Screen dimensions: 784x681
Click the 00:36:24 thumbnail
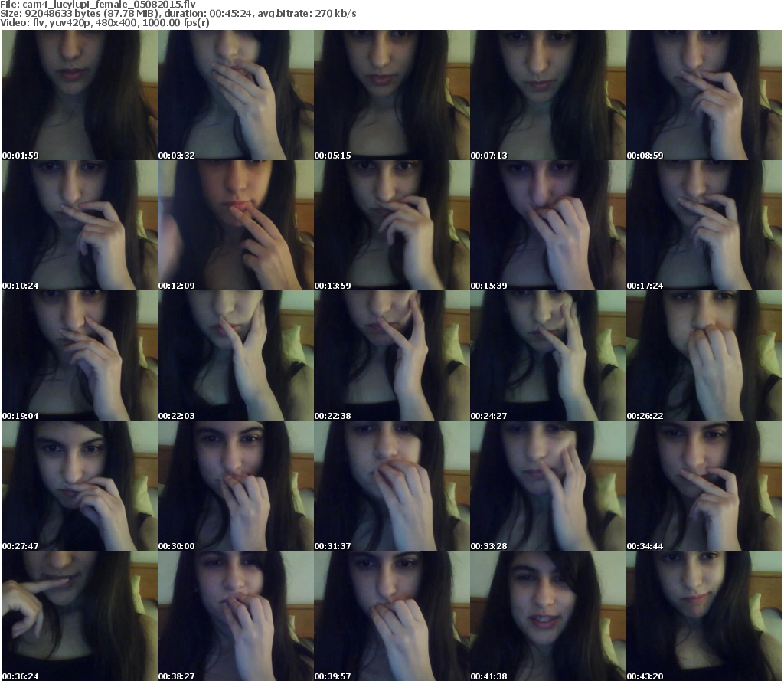[80, 616]
